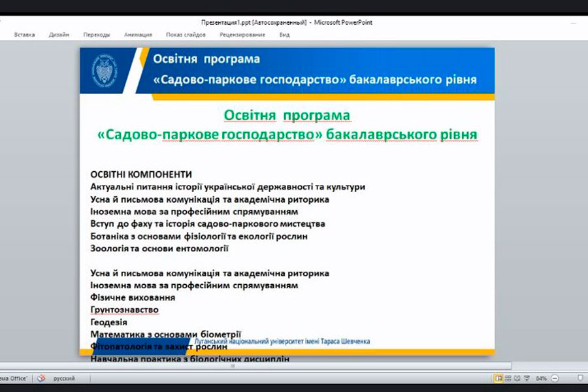This screenshot has width=588, height=392.
Task: Click first 'Усна й письмова комунікація' line
Action: (210, 199)
